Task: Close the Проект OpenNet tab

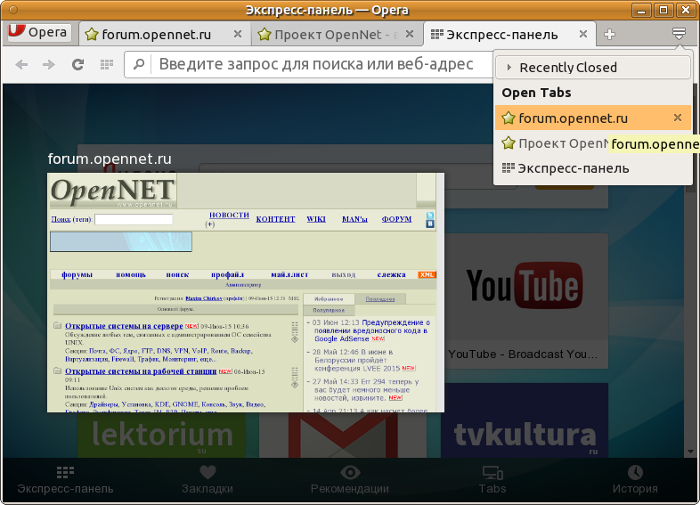Action: 409,34
